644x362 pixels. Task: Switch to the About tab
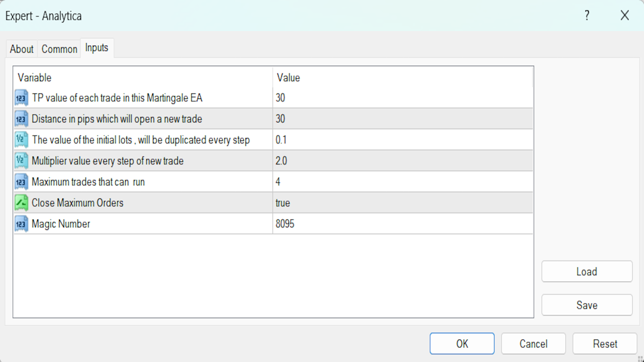[x=21, y=49]
